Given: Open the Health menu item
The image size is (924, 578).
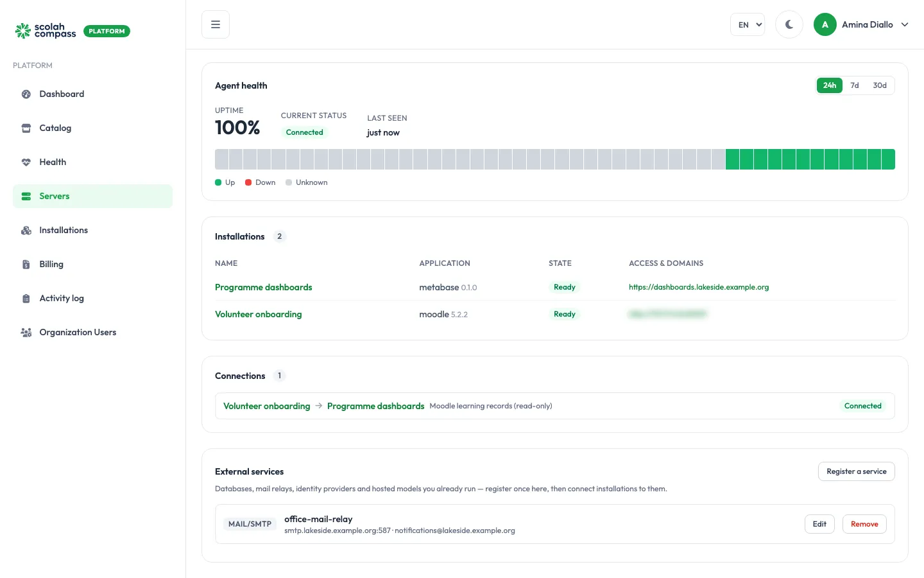Looking at the screenshot, I should click(92, 162).
